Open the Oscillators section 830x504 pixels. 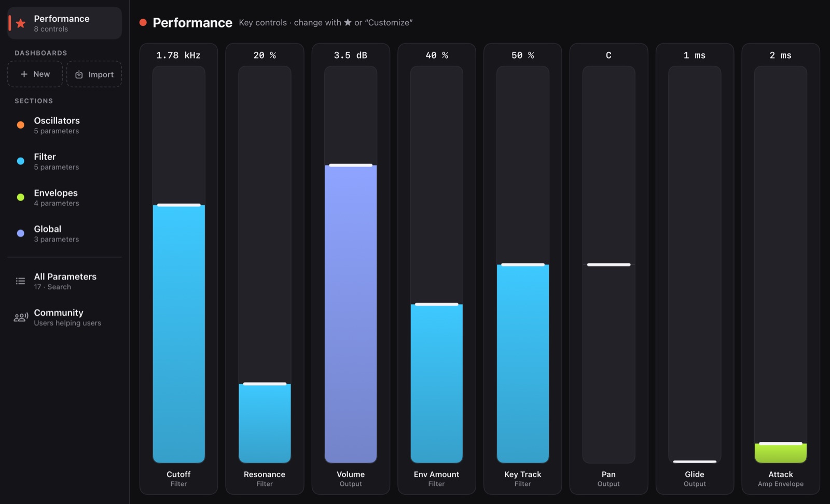65,125
